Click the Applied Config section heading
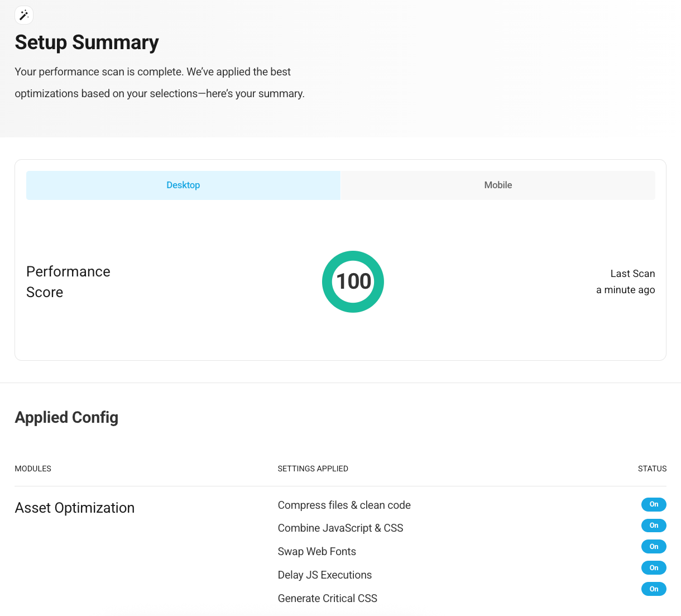Viewport: 681px width, 616px height. point(66,418)
